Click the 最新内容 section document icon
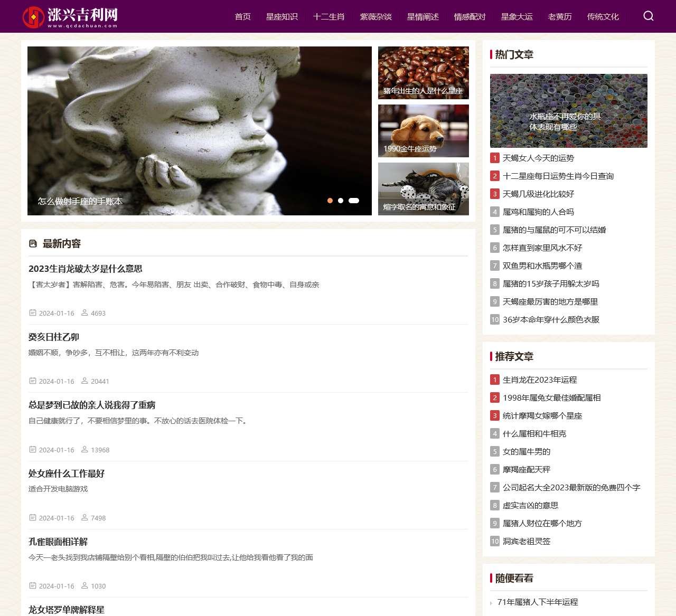Screen dimensions: 676x616 pyautogui.click(x=33, y=243)
